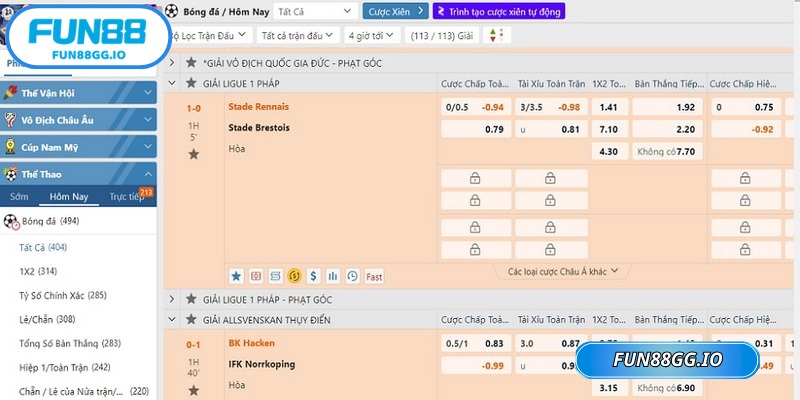
Task: Click the yellow coin icon in the Rennais match toolbar
Action: [x=294, y=276]
